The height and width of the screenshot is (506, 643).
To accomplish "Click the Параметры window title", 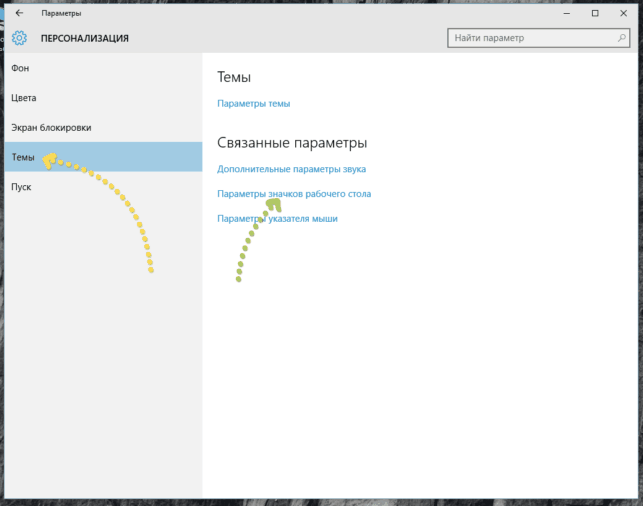I will pyautogui.click(x=61, y=14).
